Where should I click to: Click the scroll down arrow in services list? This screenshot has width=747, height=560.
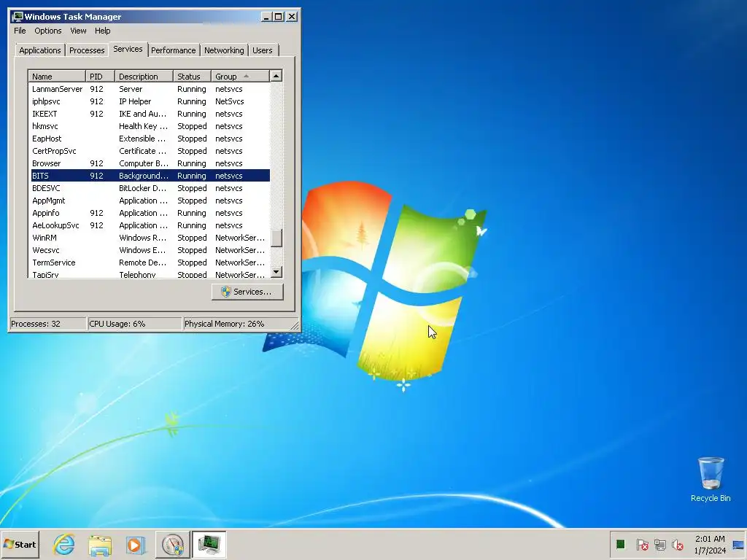click(x=276, y=273)
